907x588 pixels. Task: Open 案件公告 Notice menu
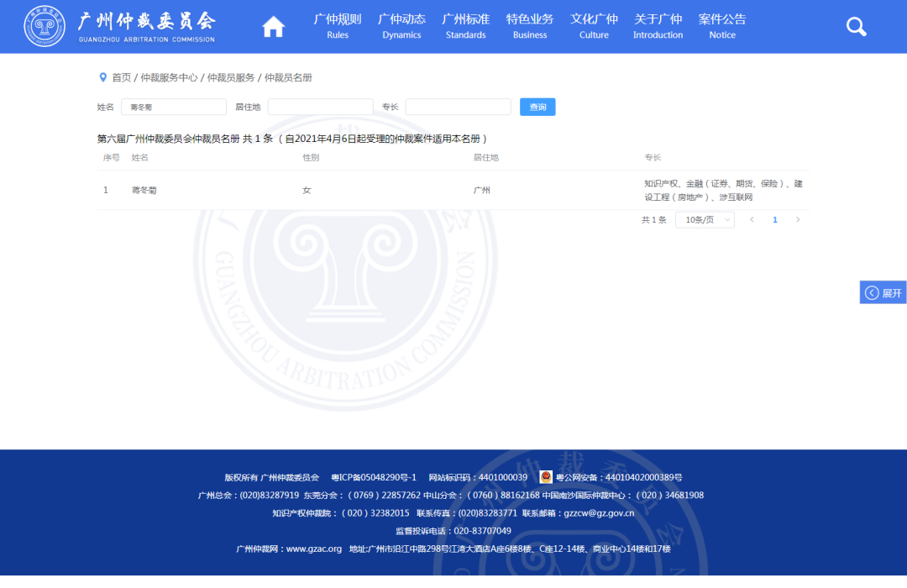coord(722,27)
